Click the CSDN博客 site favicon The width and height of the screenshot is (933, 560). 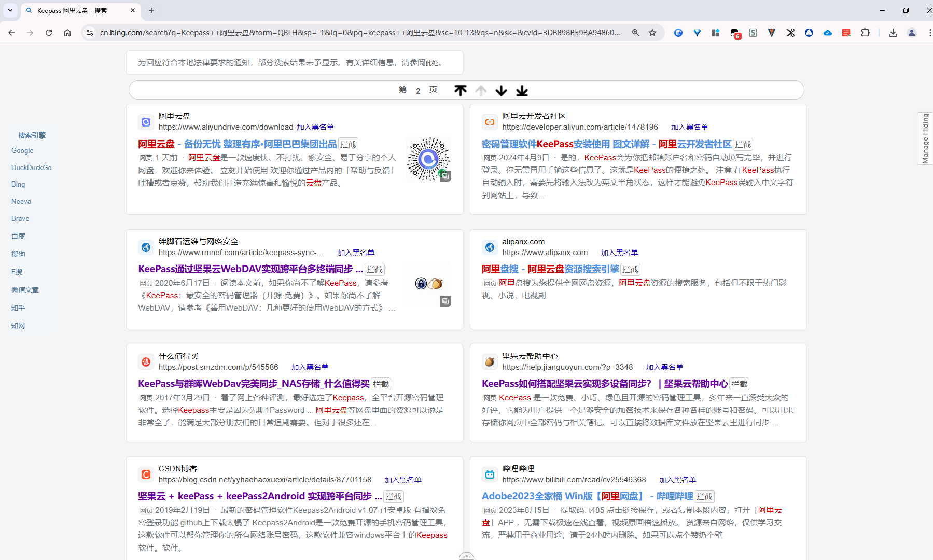[x=146, y=474]
